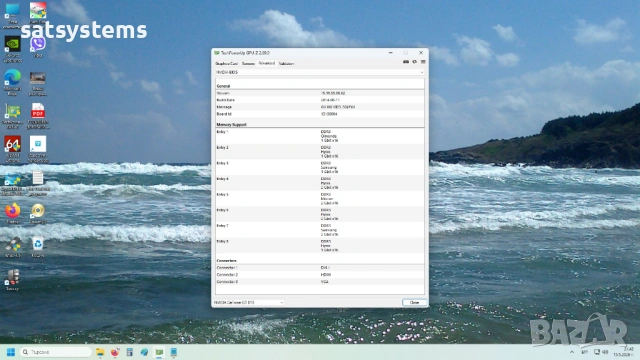This screenshot has height=360, width=640.
Task: Show hidden system tray icons
Action: tap(572, 352)
